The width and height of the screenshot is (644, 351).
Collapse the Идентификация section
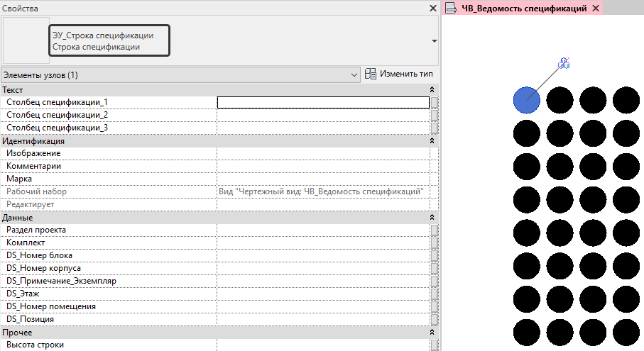(432, 141)
